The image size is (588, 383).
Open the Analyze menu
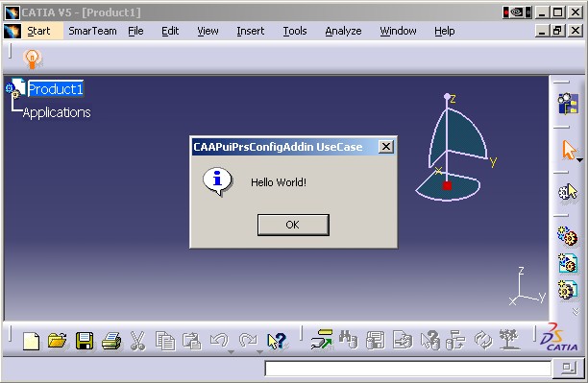click(x=343, y=31)
